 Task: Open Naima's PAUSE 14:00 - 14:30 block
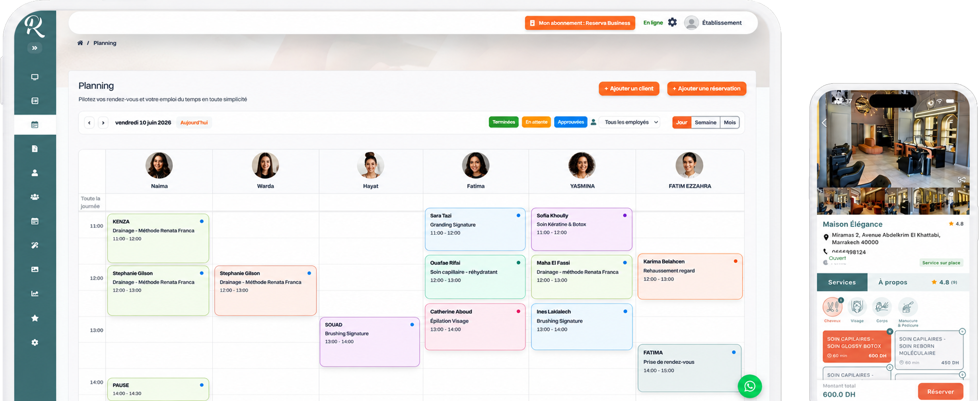click(158, 389)
